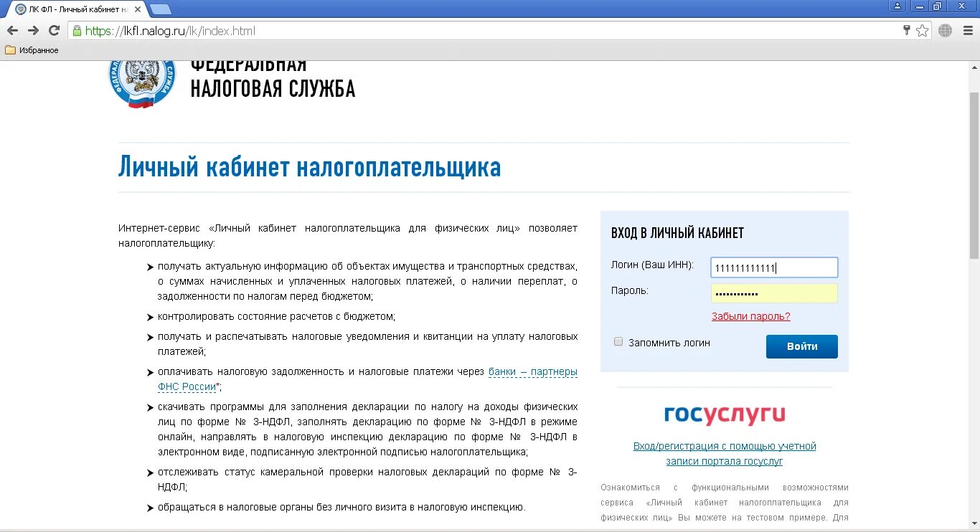
Task: Click the Личный кабинет налогоплательщика heading
Action: 310,167
